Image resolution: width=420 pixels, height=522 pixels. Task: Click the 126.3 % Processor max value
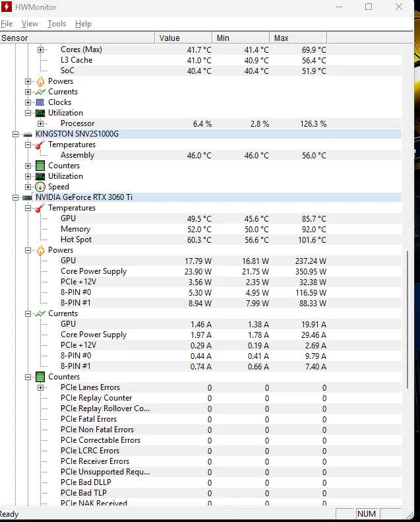coord(313,124)
